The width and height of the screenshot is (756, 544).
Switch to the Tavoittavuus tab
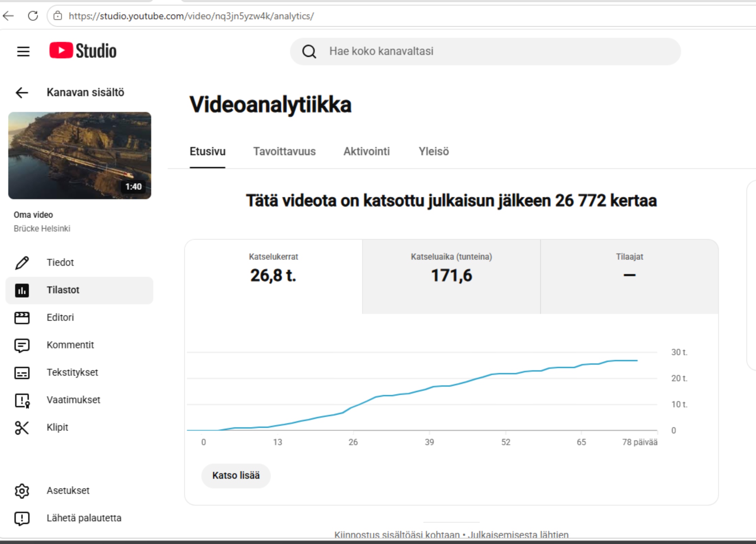point(285,151)
